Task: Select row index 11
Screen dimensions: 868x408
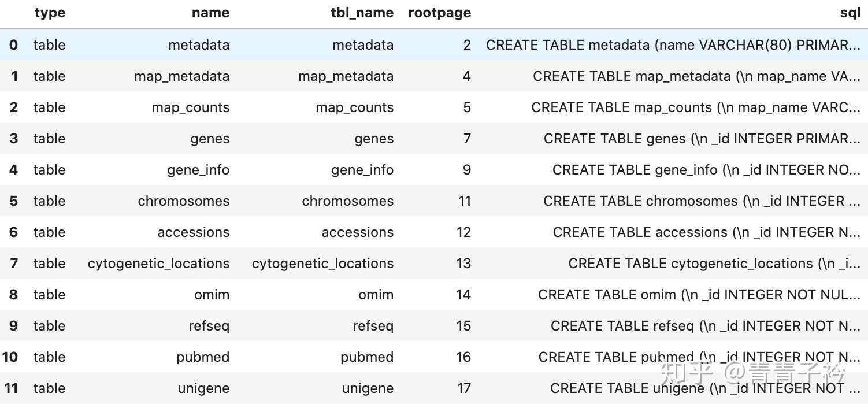Action: pyautogui.click(x=11, y=388)
